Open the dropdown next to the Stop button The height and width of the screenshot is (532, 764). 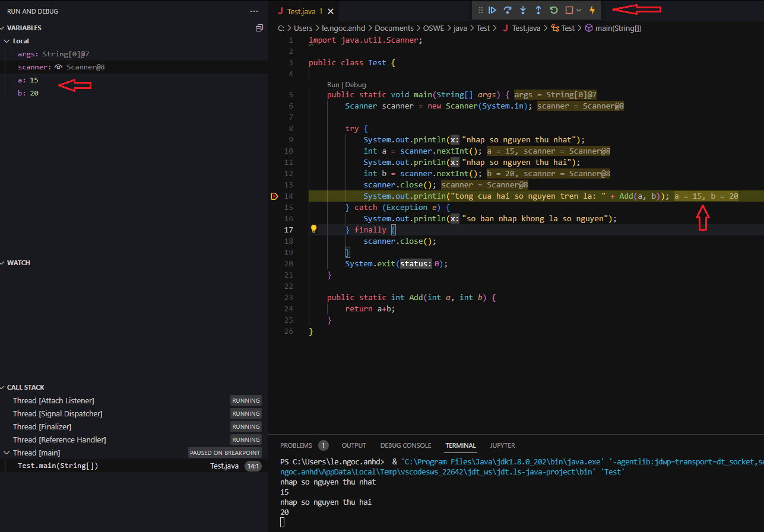(x=579, y=10)
